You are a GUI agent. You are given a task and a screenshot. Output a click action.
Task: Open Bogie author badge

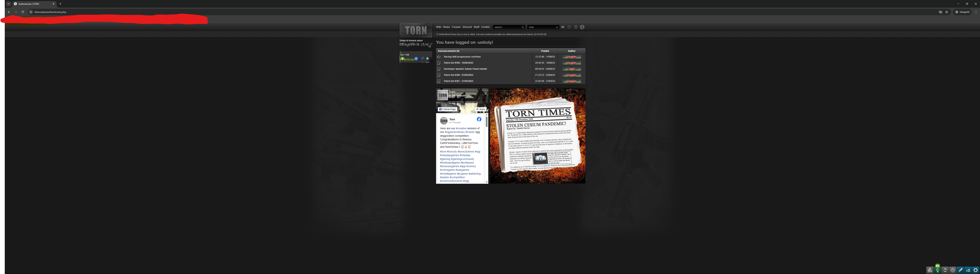[x=572, y=69]
